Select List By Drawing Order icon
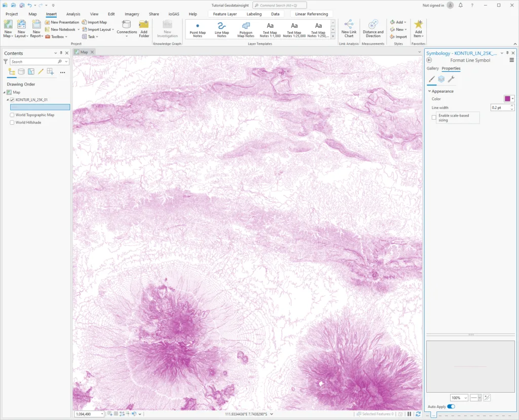 [12, 72]
